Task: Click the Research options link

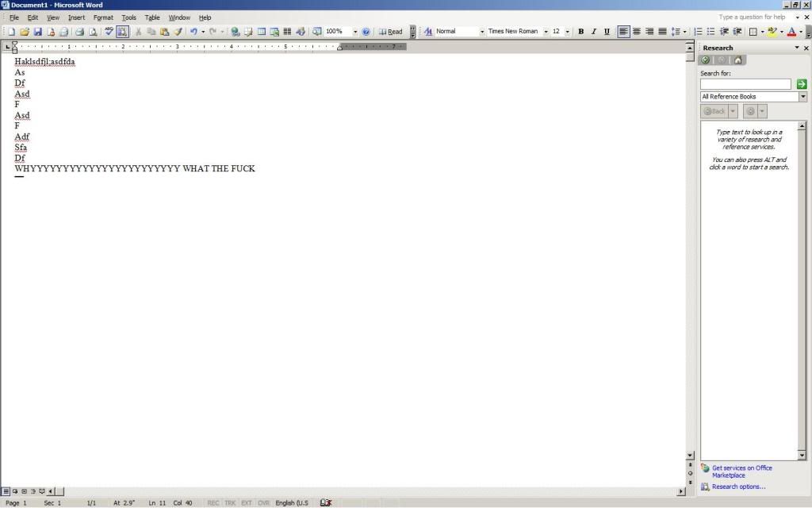Action: click(738, 487)
